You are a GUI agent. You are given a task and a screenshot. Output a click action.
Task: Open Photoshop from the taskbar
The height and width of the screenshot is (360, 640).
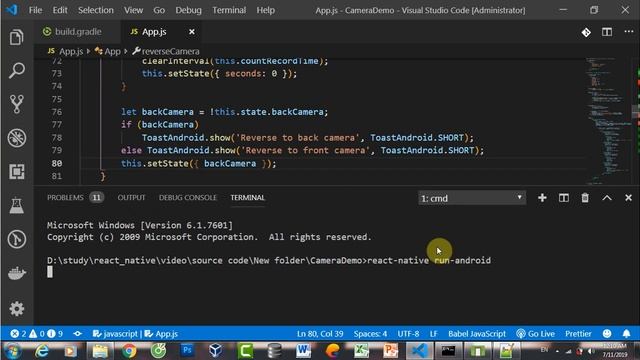(187, 350)
